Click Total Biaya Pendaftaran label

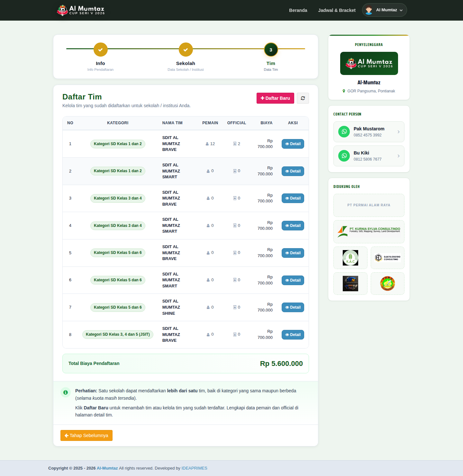point(94,363)
